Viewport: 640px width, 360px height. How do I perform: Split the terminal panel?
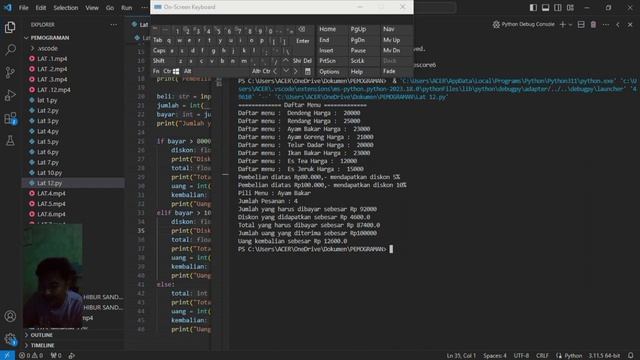(x=581, y=24)
